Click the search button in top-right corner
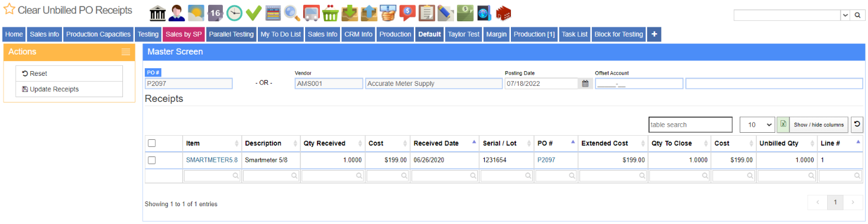This screenshot has height=224, width=868. (858, 15)
